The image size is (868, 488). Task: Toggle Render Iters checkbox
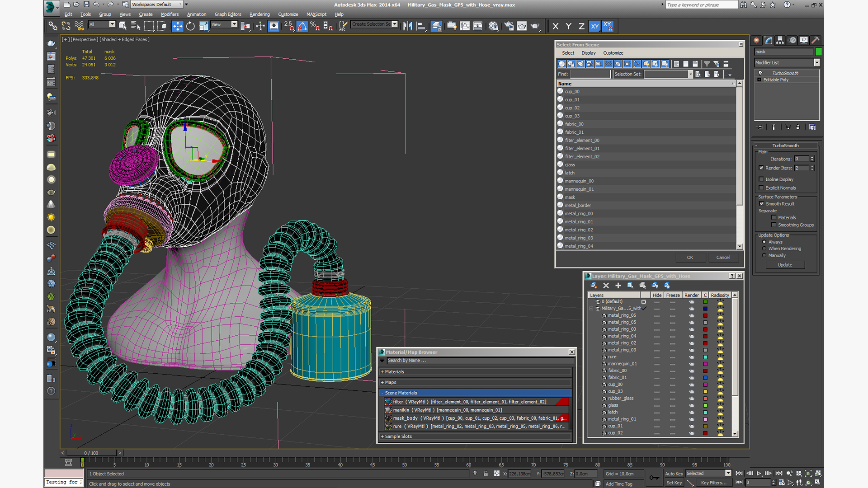[761, 168]
